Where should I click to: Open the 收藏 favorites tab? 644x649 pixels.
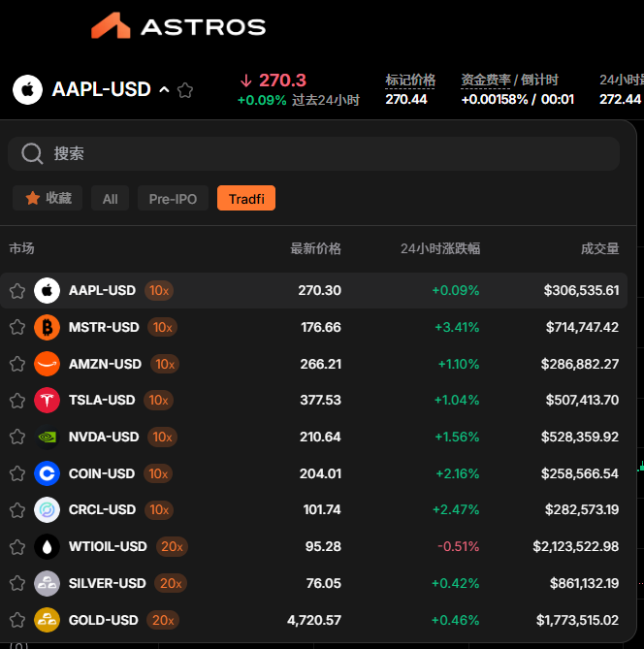48,198
